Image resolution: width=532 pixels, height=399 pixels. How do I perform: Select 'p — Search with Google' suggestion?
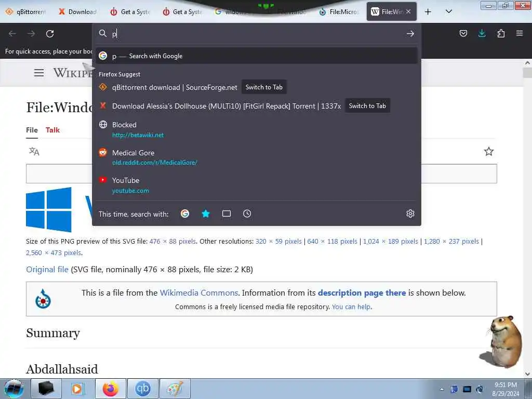(x=257, y=56)
